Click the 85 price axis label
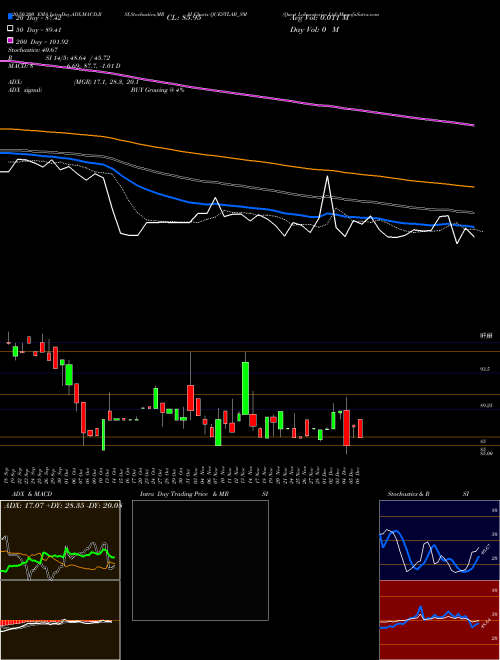 (x=482, y=441)
